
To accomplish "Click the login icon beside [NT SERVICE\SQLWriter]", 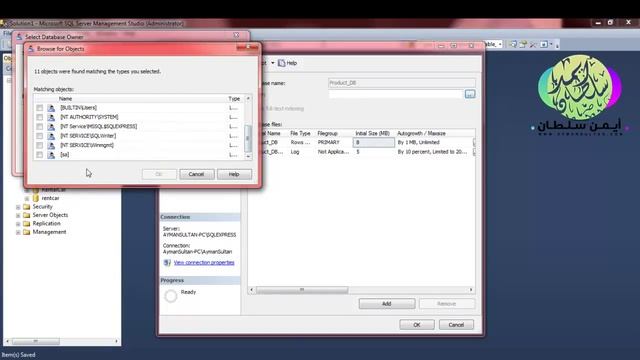I will tap(51, 136).
